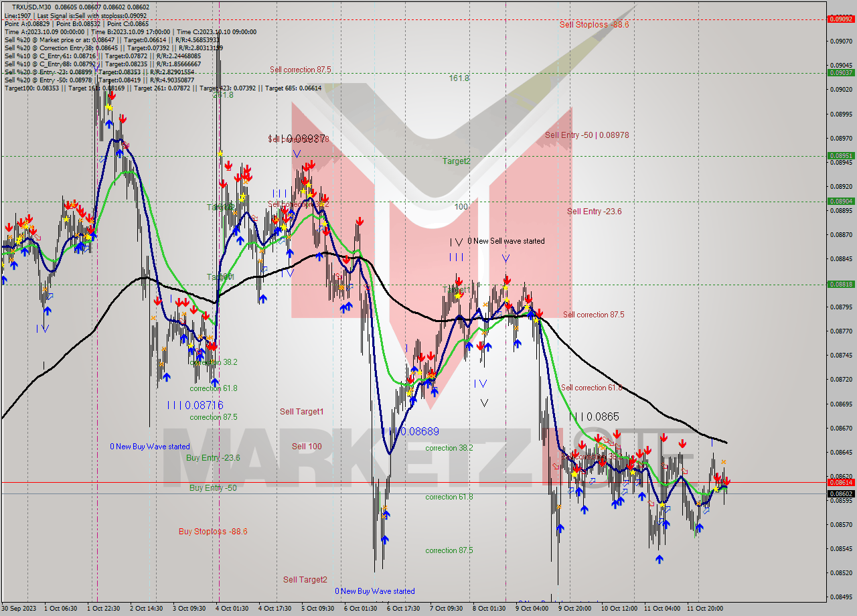Click the '30 Sep 2023' date label
857x616 pixels.
[20, 609]
